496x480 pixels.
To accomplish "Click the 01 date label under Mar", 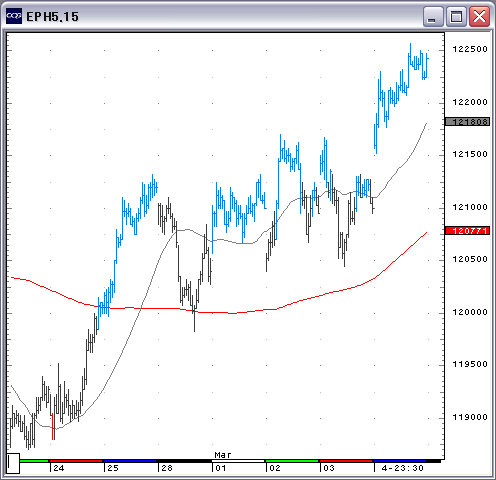I will (x=221, y=468).
